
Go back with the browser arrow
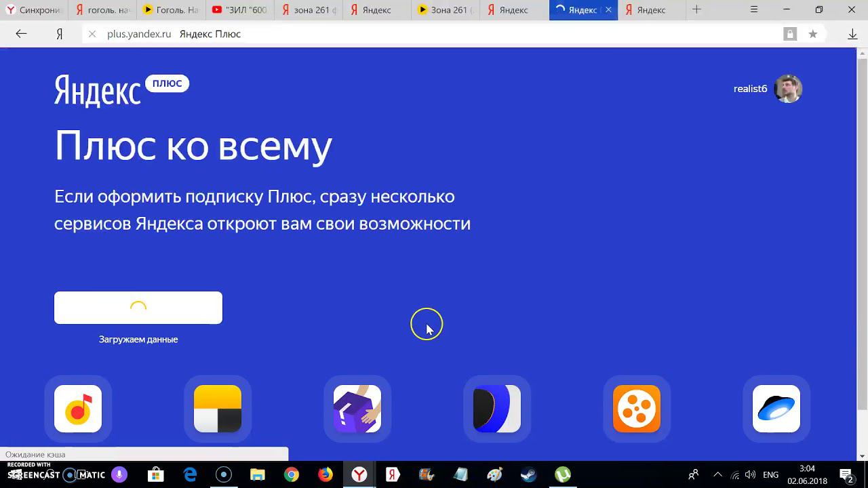pos(21,34)
